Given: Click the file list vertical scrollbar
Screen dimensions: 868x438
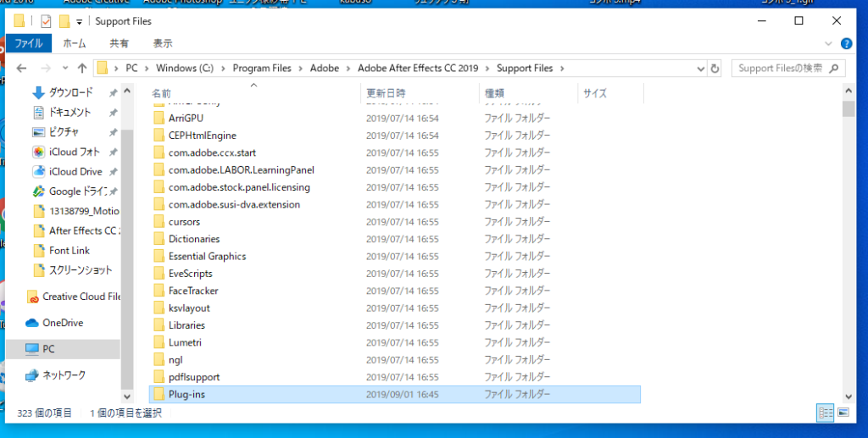Looking at the screenshot, I should (x=849, y=254).
